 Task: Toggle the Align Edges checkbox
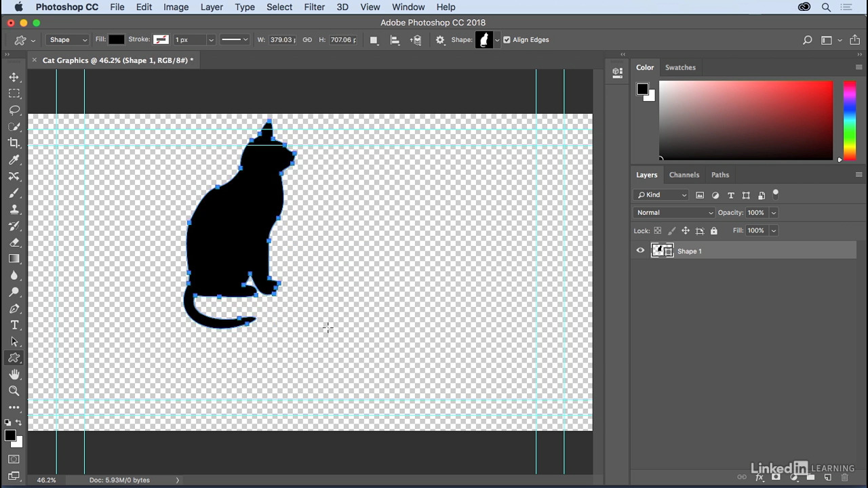point(507,40)
